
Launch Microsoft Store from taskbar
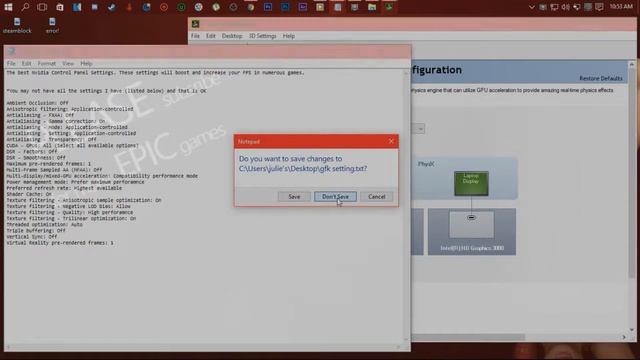click(x=60, y=7)
